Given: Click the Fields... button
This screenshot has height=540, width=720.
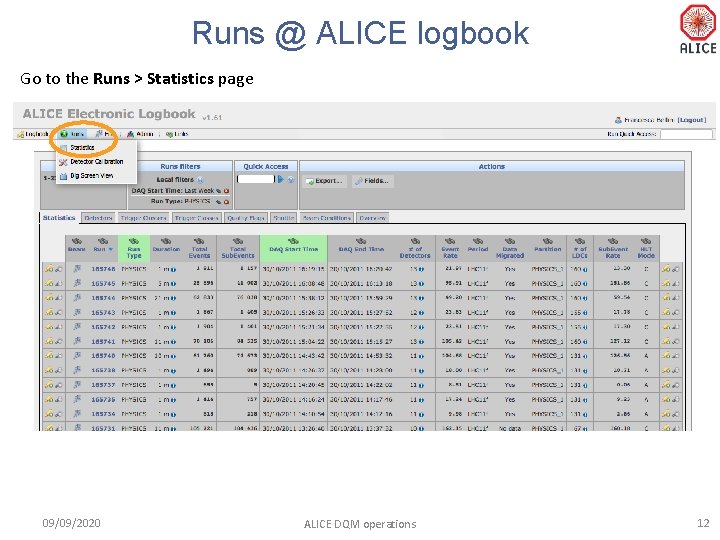Looking at the screenshot, I should (x=372, y=181).
